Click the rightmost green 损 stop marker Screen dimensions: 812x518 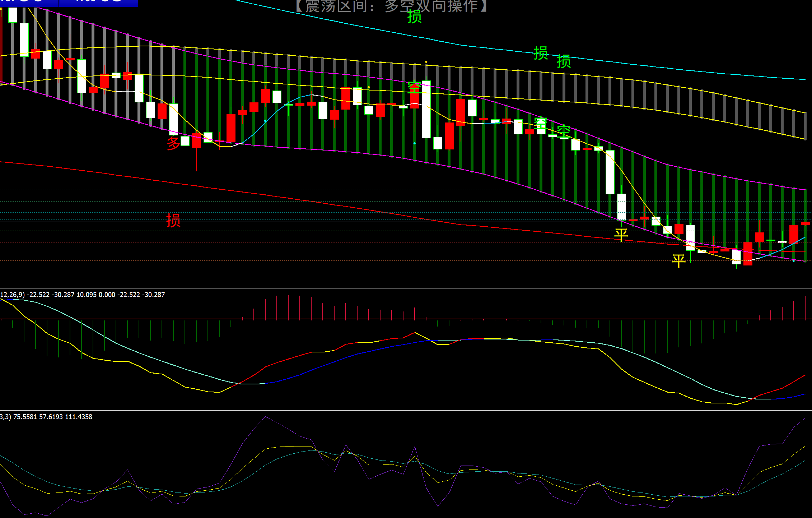[x=564, y=61]
